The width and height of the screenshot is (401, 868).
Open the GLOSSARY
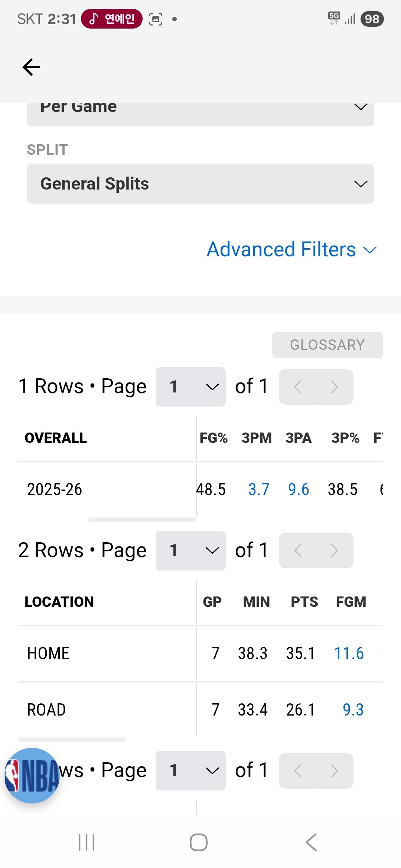pyautogui.click(x=327, y=345)
